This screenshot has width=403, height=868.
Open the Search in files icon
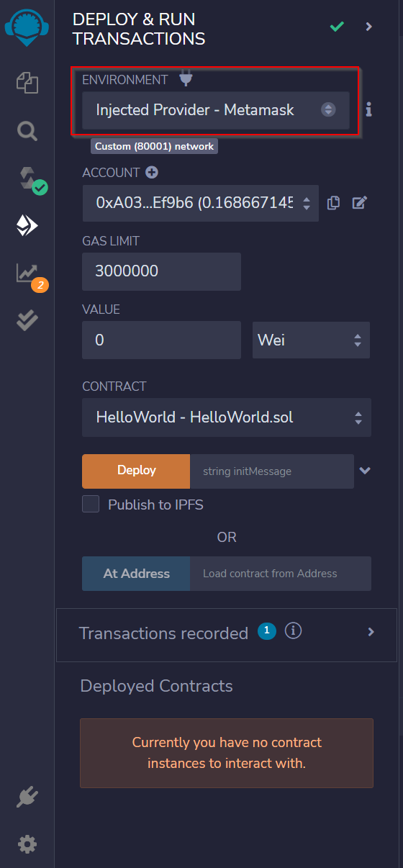pos(27,131)
